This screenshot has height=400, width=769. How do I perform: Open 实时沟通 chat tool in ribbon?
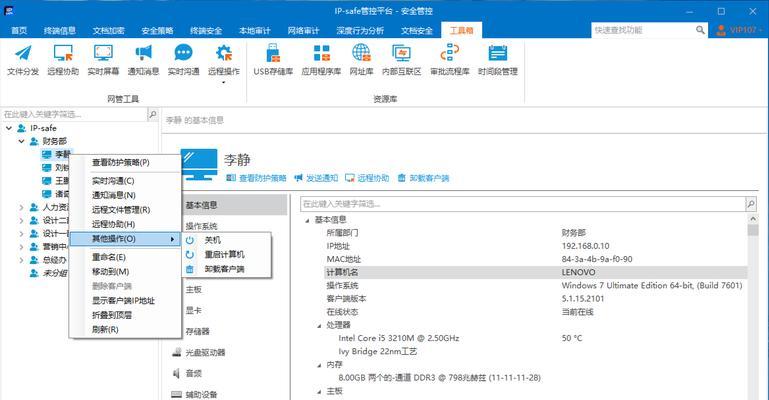point(183,60)
